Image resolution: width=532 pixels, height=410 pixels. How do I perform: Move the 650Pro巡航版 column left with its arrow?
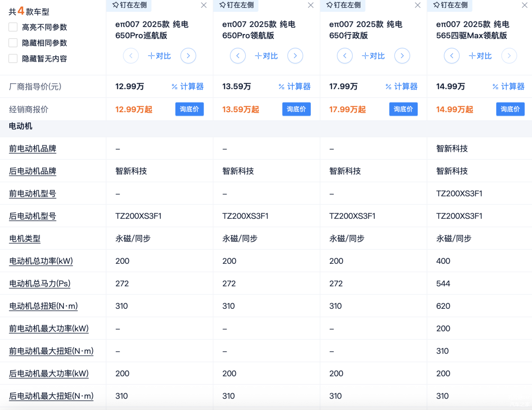(131, 55)
